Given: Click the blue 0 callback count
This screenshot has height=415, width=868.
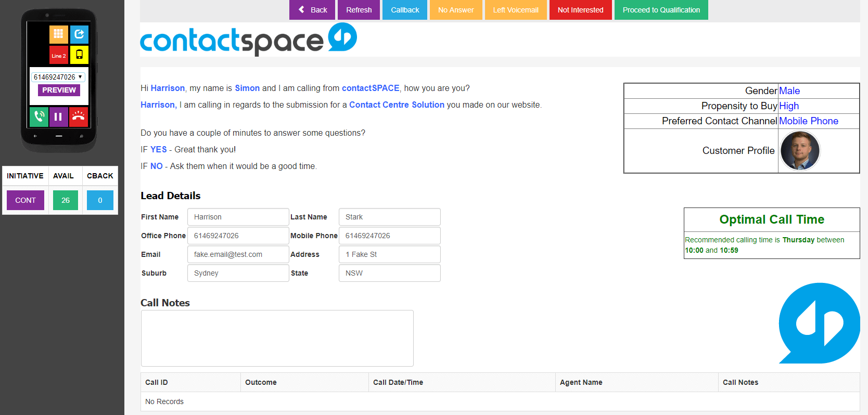Looking at the screenshot, I should (100, 200).
